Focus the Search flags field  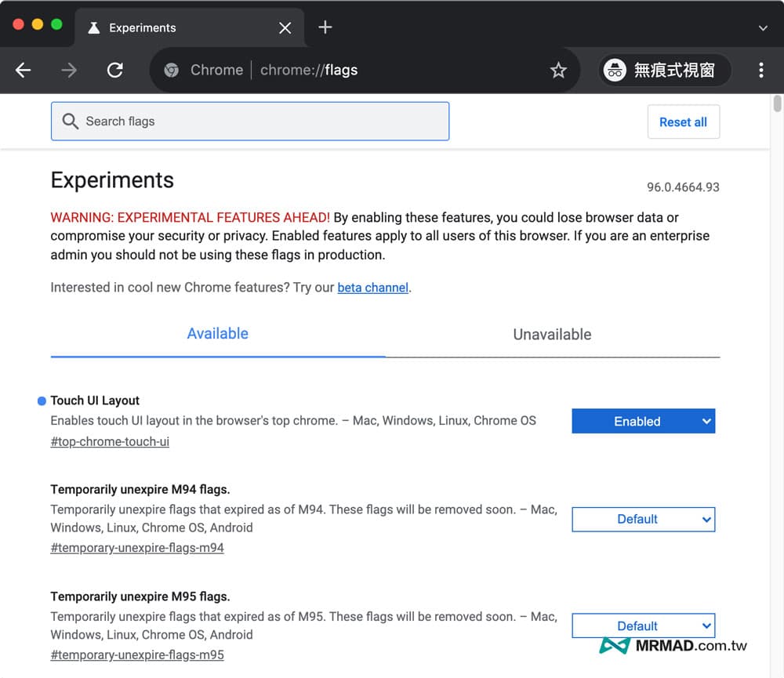tap(250, 121)
